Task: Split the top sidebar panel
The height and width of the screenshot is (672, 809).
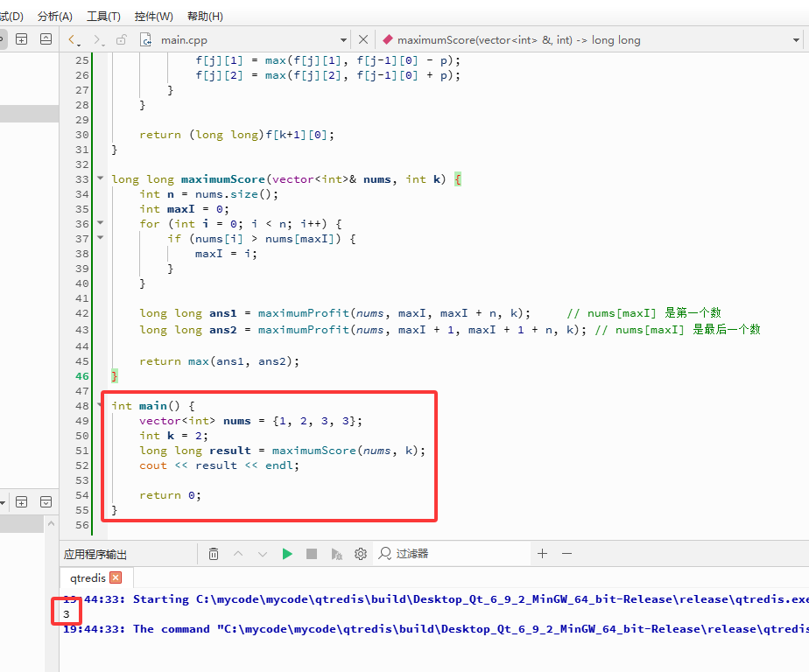Action: coord(21,39)
